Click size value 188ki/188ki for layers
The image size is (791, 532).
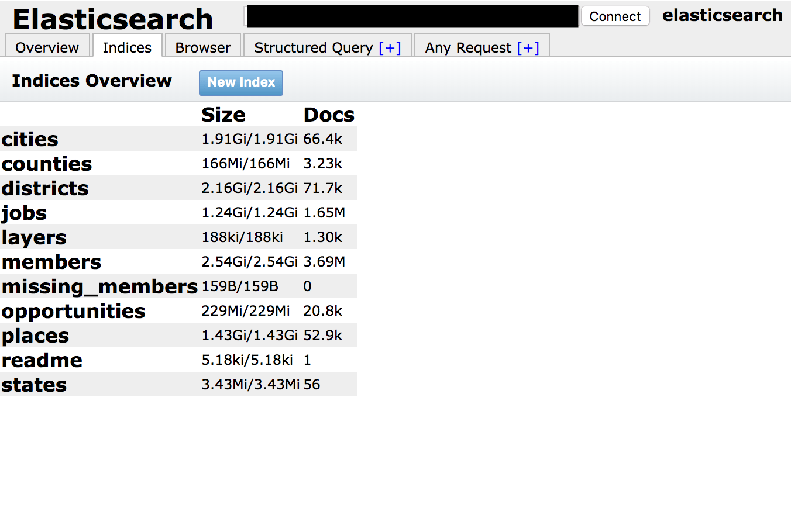click(242, 237)
